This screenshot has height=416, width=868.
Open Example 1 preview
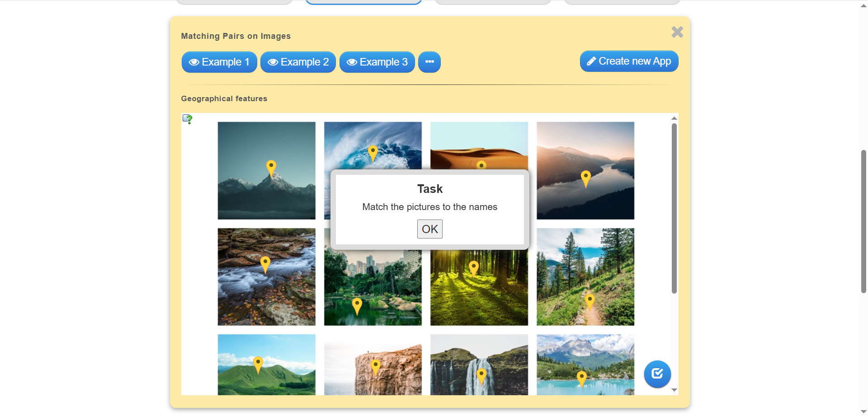(x=219, y=62)
